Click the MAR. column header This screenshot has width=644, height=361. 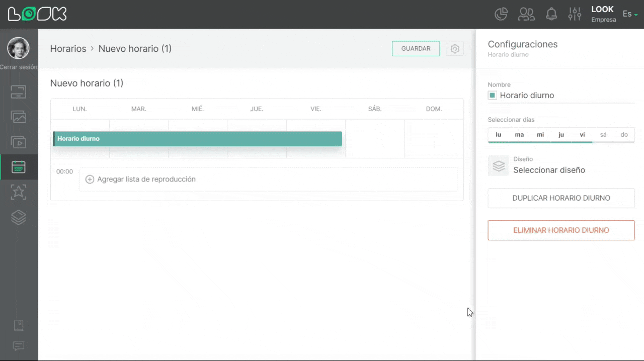pyautogui.click(x=139, y=109)
